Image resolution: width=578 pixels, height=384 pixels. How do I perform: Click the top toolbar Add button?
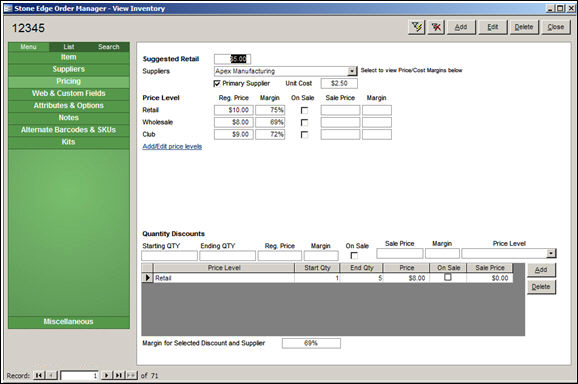(x=461, y=27)
